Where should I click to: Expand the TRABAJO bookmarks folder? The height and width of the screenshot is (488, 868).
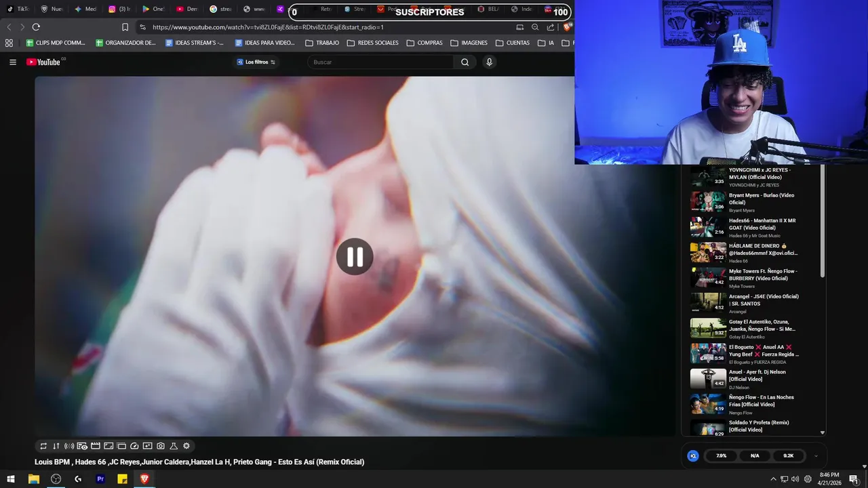pyautogui.click(x=322, y=43)
